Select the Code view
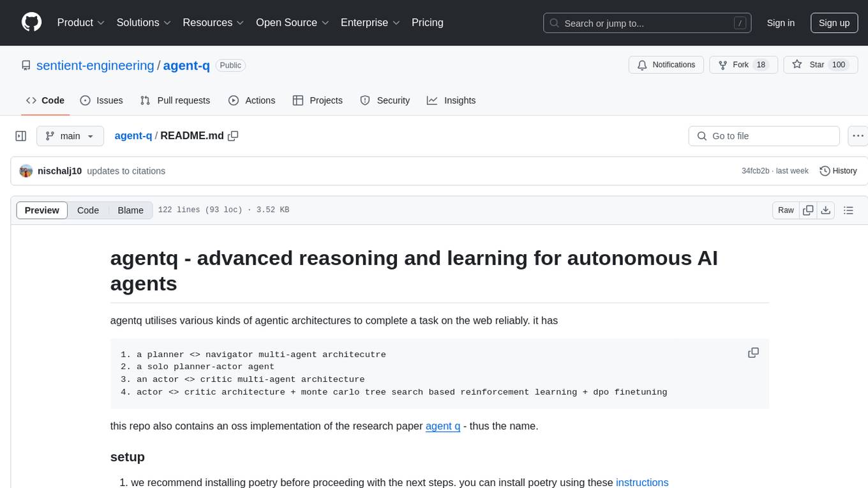The height and width of the screenshot is (488, 868). 88,210
